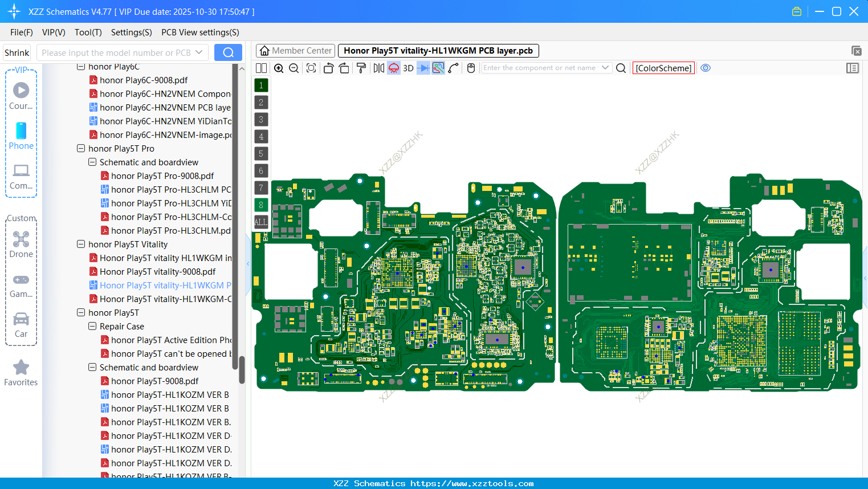Open honor Play5T Active Edition file
Screen dimensions: 868x489
(166, 340)
